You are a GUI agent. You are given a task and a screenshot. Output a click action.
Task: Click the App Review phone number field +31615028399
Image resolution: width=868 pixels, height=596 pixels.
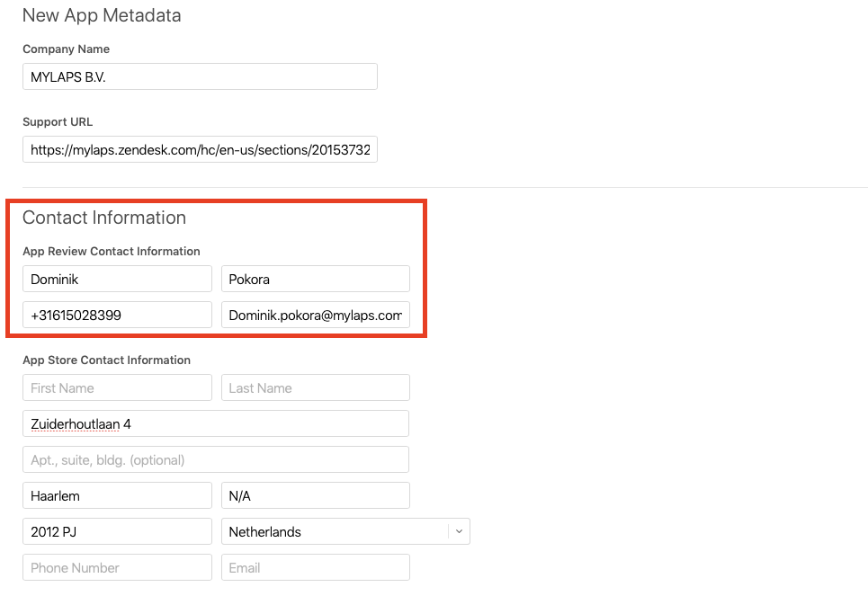[117, 315]
